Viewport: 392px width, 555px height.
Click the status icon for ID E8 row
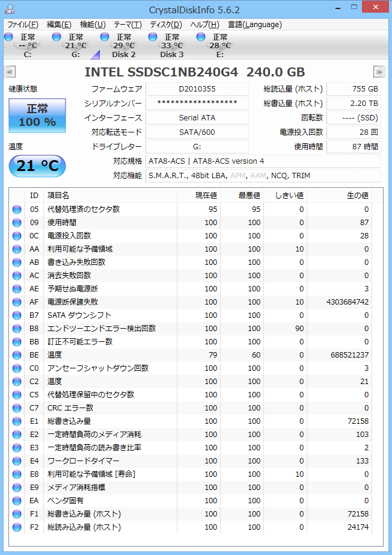[17, 474]
